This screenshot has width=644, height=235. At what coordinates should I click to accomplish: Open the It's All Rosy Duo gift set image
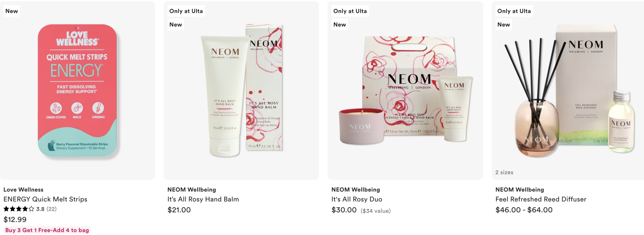point(405,90)
